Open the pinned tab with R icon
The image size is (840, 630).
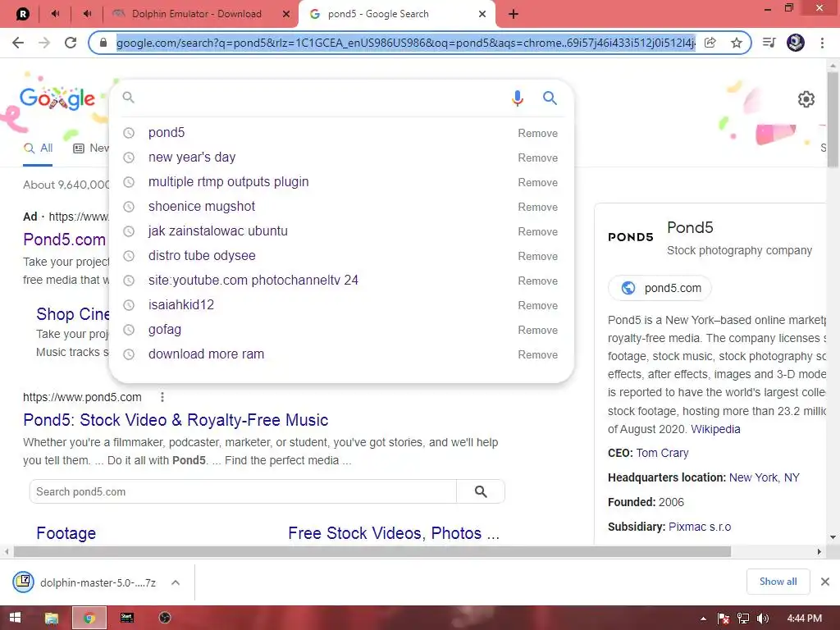coord(22,14)
